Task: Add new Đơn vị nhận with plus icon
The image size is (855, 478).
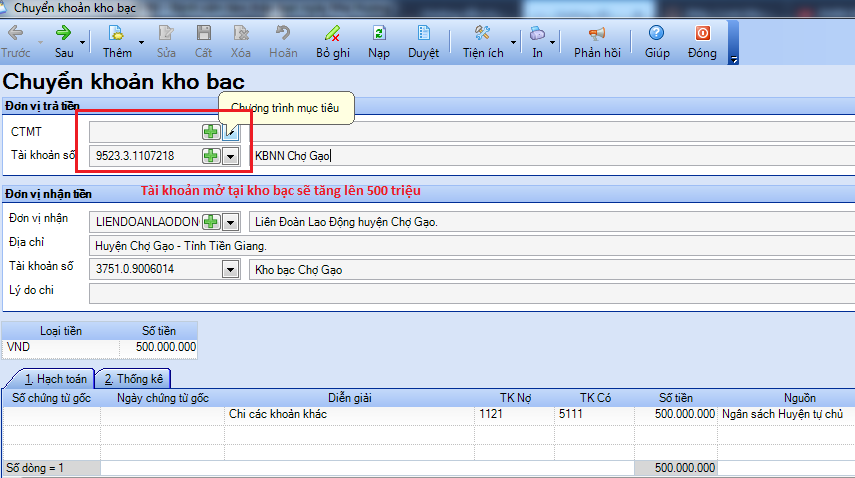Action: (210, 222)
